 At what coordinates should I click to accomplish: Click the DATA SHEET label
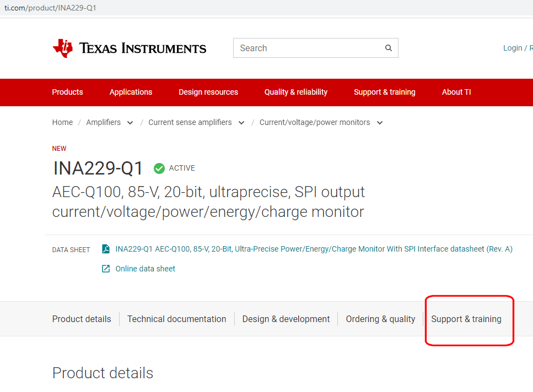[x=71, y=250]
